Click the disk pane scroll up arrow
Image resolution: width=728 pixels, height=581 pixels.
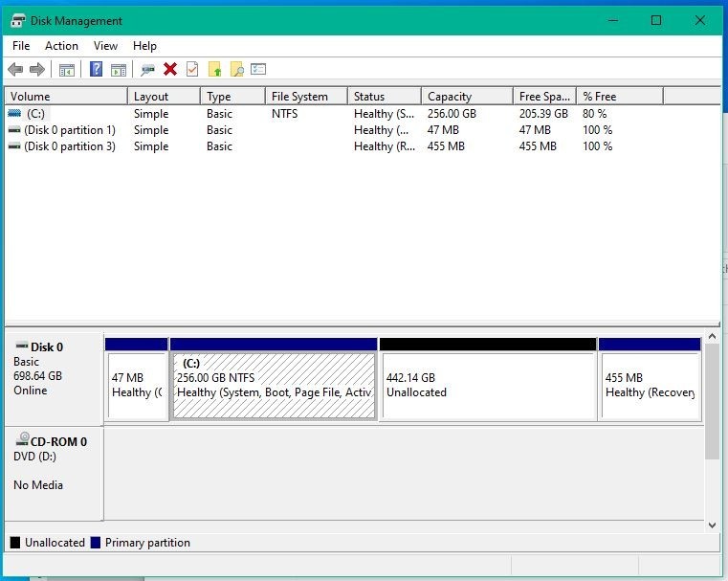[712, 336]
